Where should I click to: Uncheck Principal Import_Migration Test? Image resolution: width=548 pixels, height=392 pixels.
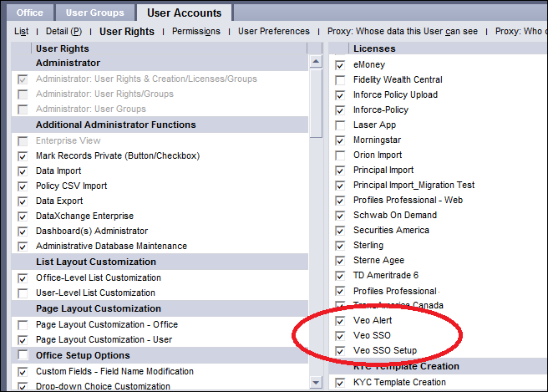pos(340,186)
